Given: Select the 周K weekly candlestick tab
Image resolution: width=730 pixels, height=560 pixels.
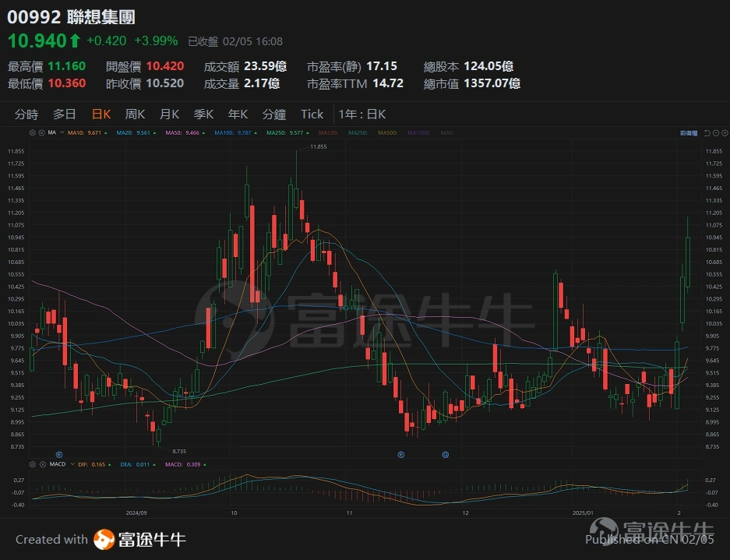Looking at the screenshot, I should pyautogui.click(x=135, y=114).
